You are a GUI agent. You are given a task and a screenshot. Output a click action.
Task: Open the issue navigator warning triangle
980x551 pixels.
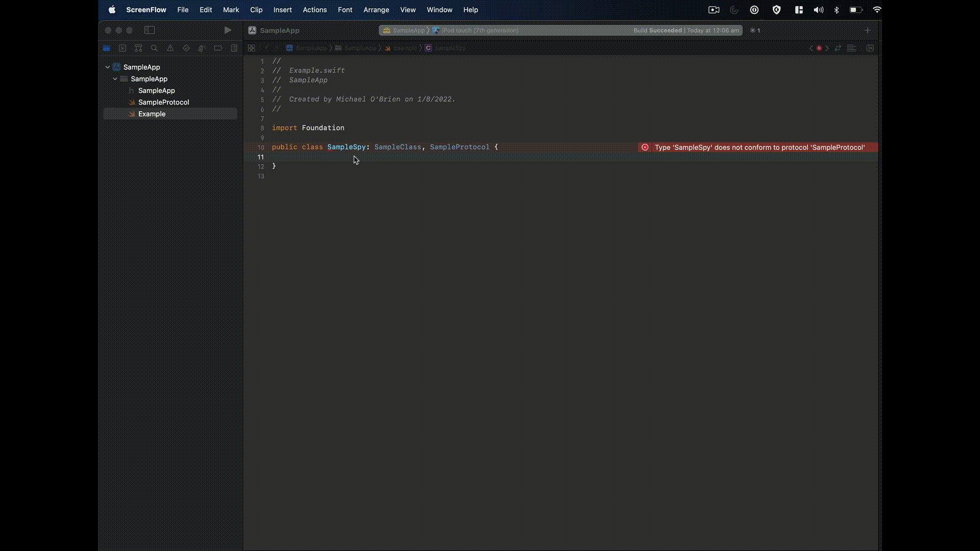pos(170,48)
